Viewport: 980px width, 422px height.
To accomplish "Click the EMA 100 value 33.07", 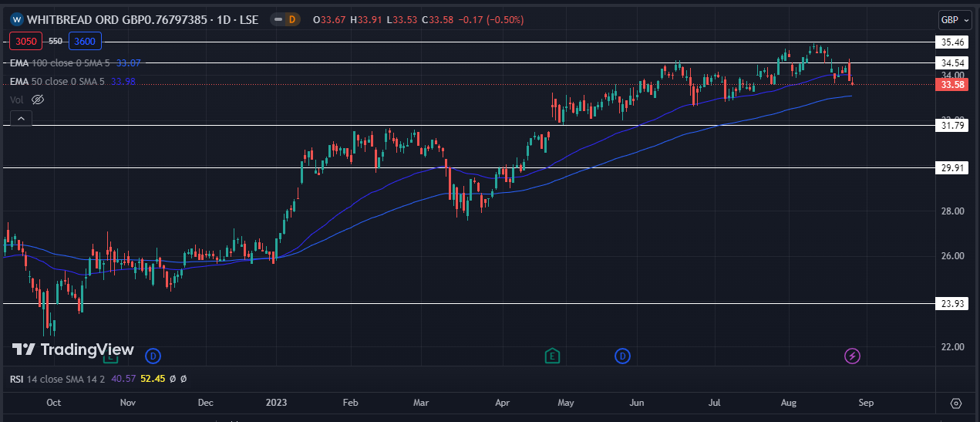I will click(129, 63).
